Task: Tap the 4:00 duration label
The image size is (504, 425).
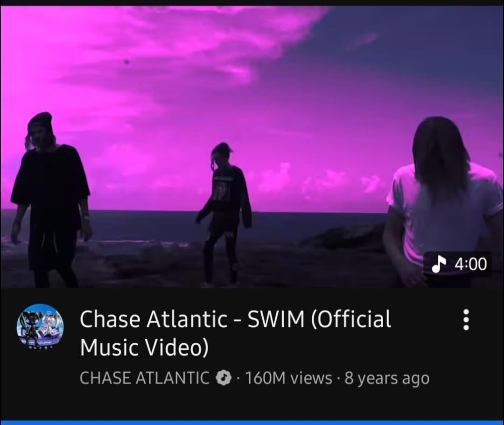Action: click(471, 265)
